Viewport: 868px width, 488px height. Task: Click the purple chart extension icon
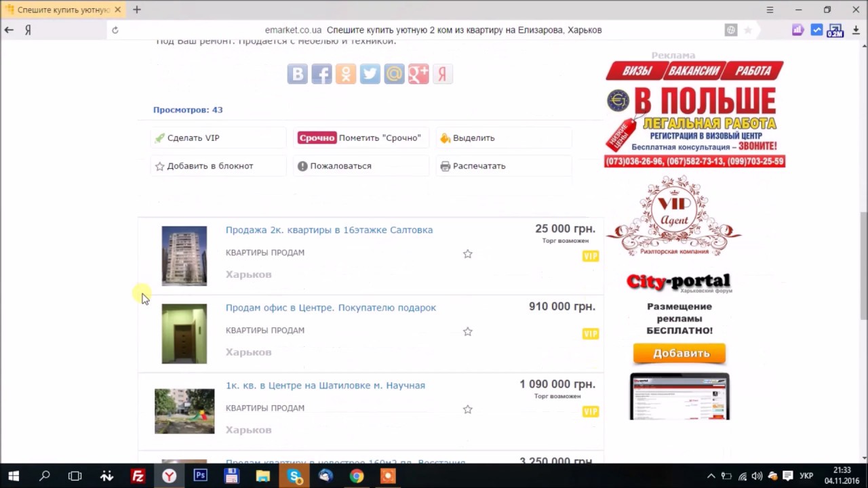798,30
